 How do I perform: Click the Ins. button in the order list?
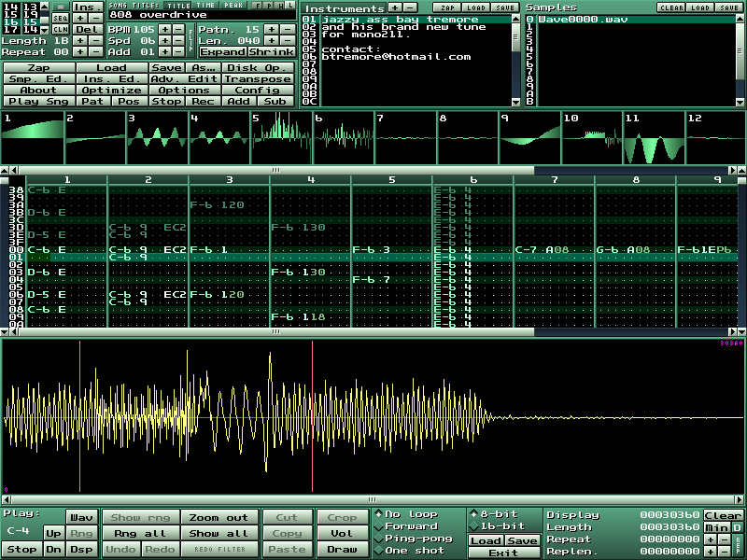click(87, 7)
